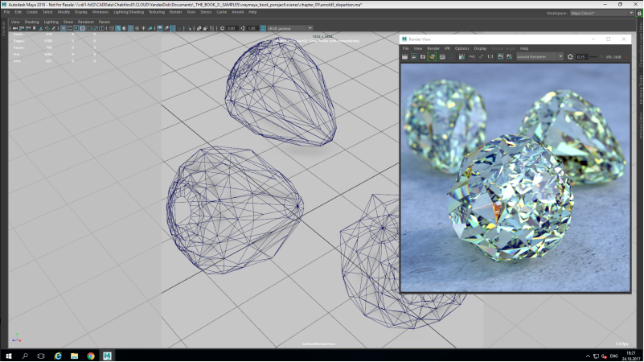Click the ENG language indicator in system tray

(x=613, y=356)
